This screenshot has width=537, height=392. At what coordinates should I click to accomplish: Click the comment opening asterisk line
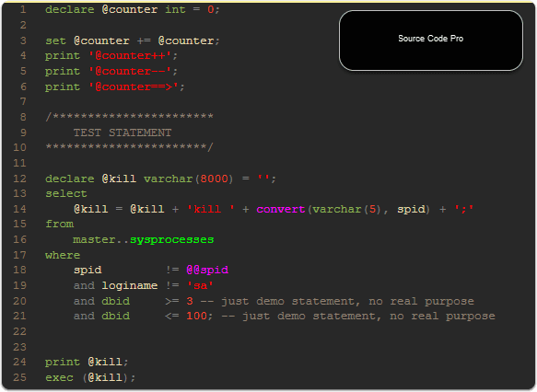tap(130, 117)
